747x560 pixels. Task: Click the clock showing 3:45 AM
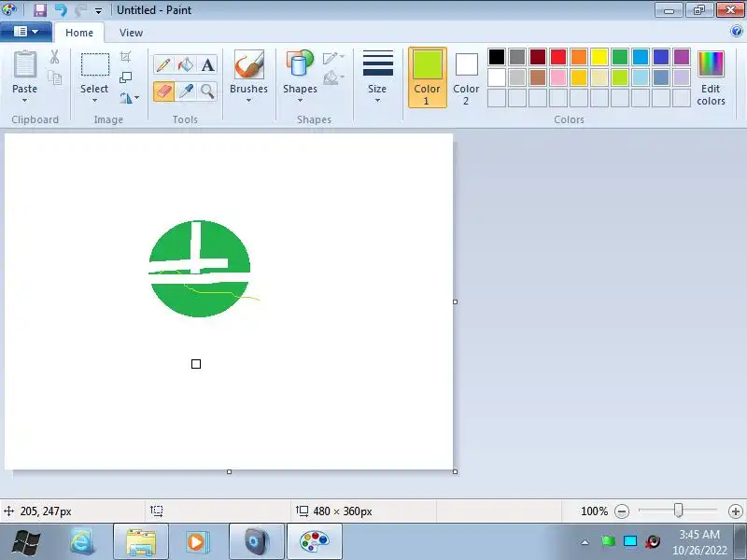pyautogui.click(x=699, y=534)
